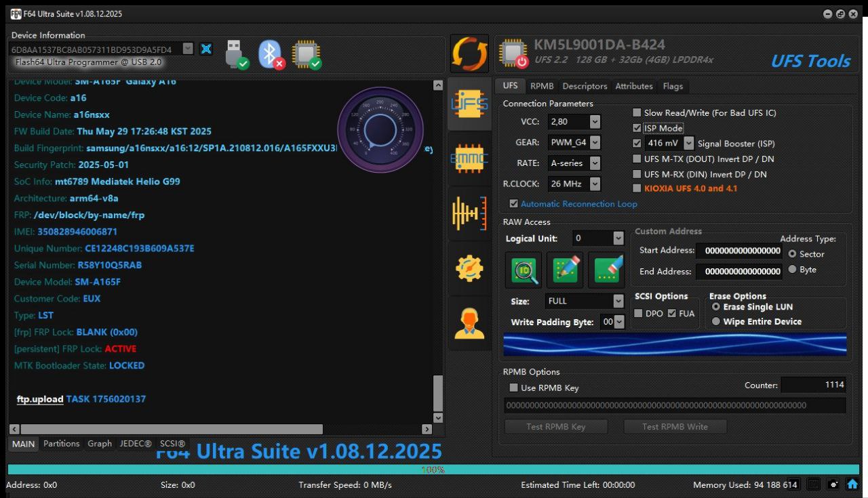The height and width of the screenshot is (498, 868).
Task: Click the chip power icon next to KM5L9001DA-B424
Action: [x=514, y=54]
